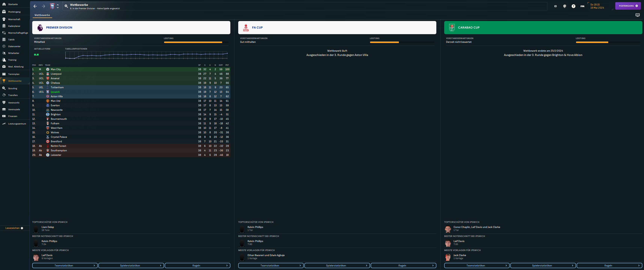Open the help question mark icon
The width and height of the screenshot is (644, 270).
(x=574, y=6)
